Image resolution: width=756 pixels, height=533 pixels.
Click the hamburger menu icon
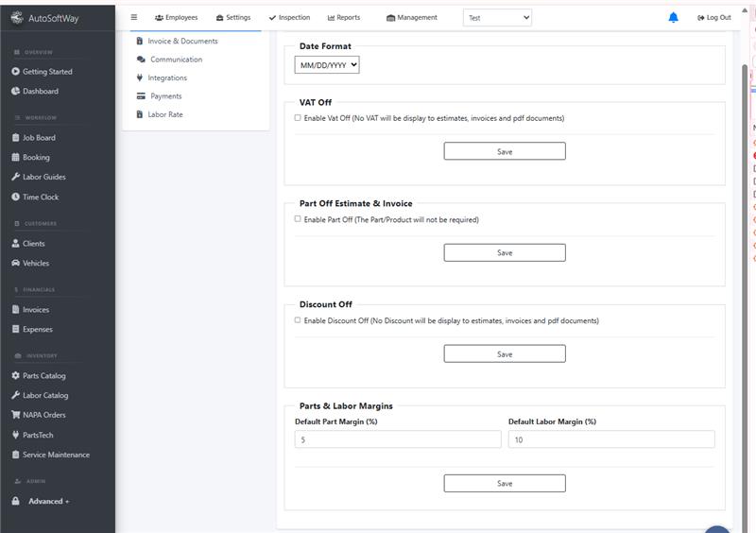pos(134,17)
